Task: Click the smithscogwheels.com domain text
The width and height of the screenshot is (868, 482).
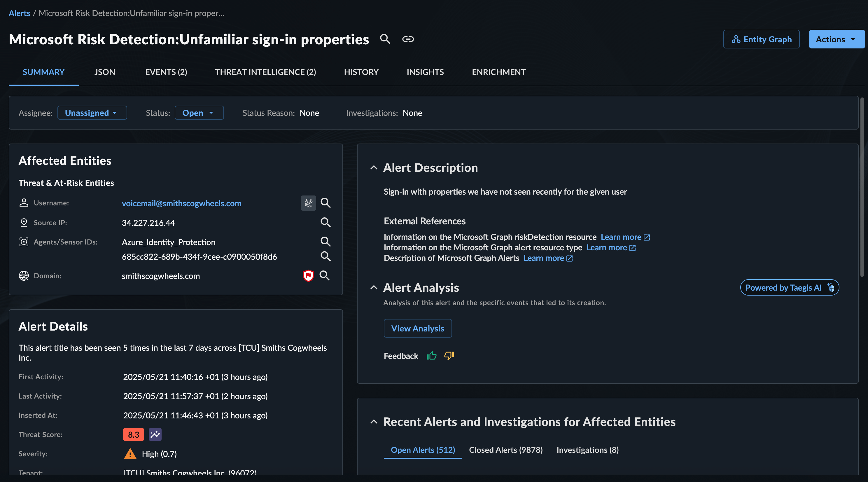Action: (161, 276)
